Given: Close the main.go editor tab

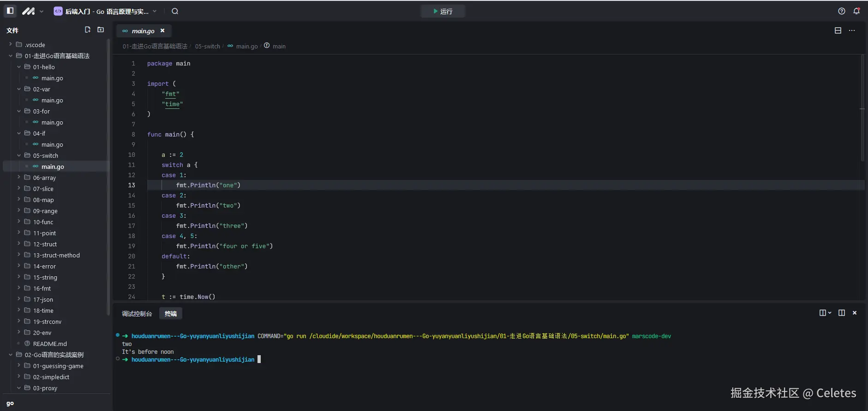Looking at the screenshot, I should [162, 30].
